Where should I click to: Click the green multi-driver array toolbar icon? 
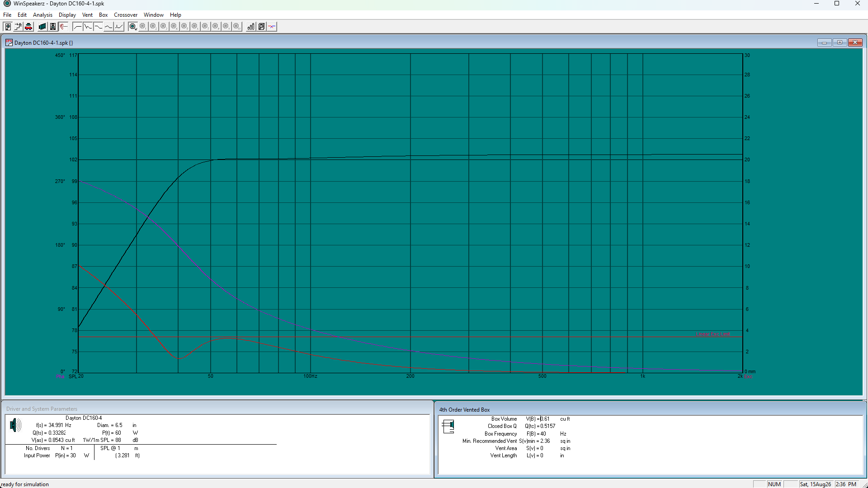[x=42, y=27]
